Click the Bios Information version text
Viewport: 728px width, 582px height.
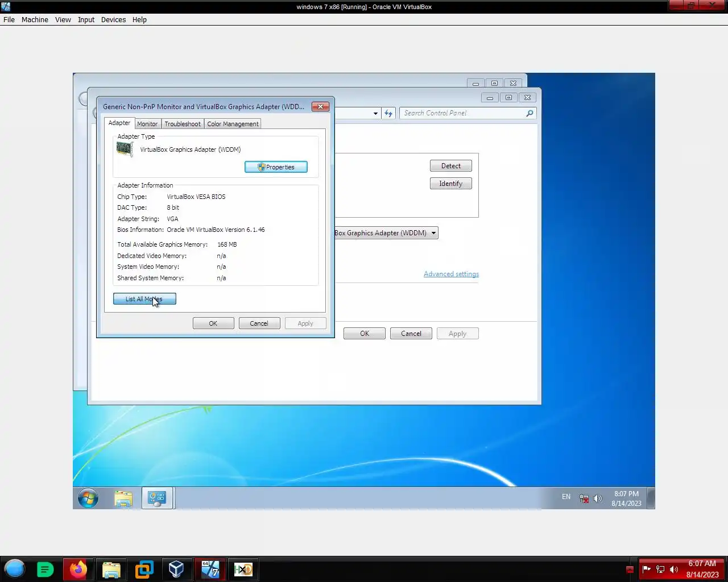pyautogui.click(x=216, y=230)
